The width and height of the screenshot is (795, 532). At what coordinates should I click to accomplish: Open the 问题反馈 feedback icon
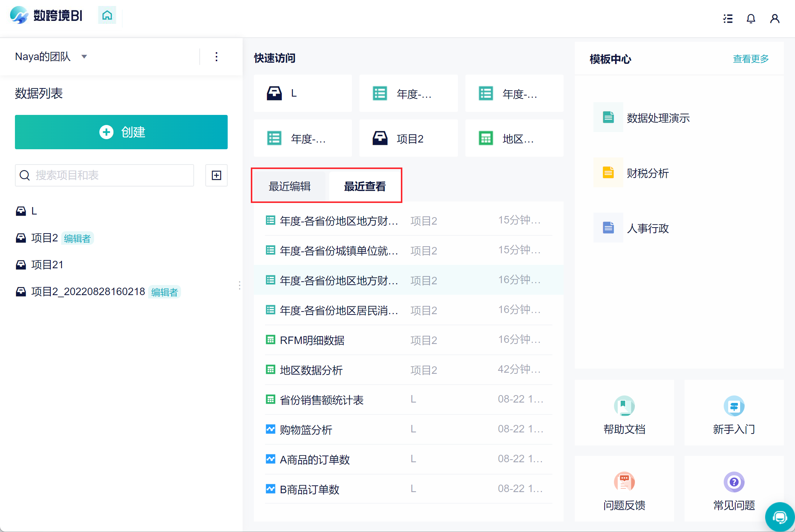(x=624, y=482)
